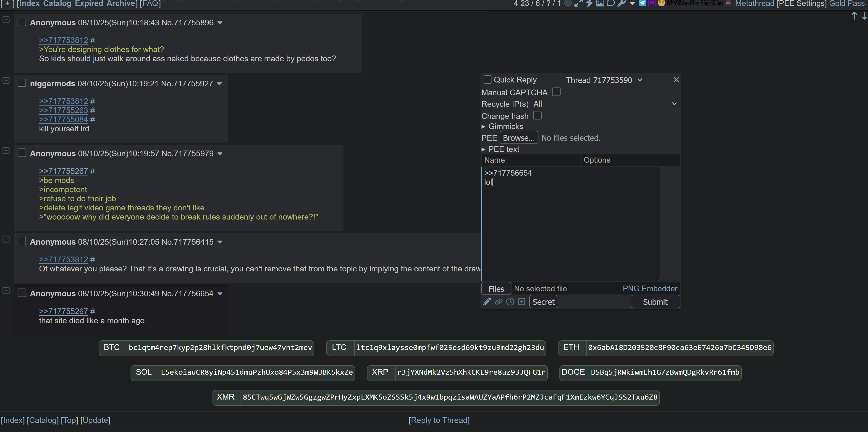Screen dimensions: 868x432
Task: Hide post No.717755979 with minus button
Action: point(6,150)
